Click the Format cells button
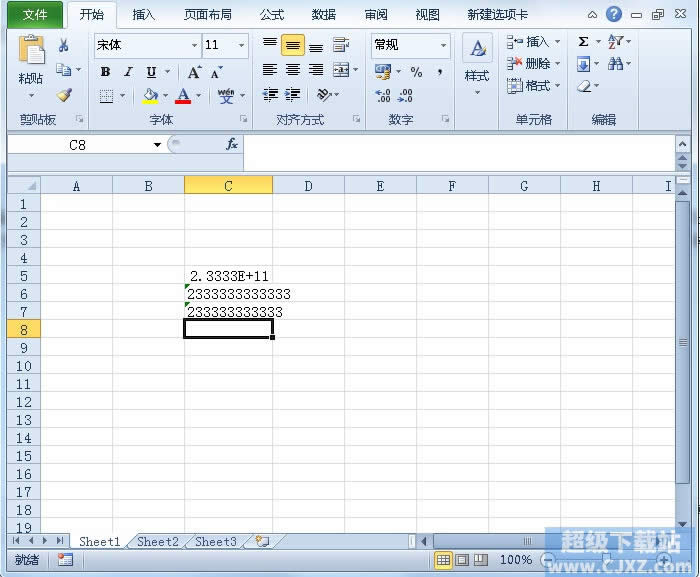 pos(533,85)
